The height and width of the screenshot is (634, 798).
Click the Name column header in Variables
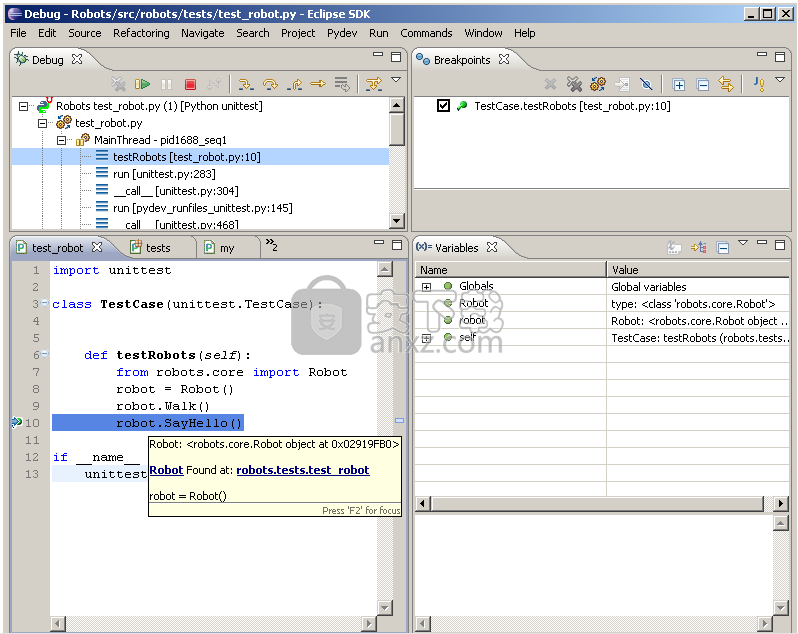[510, 270]
